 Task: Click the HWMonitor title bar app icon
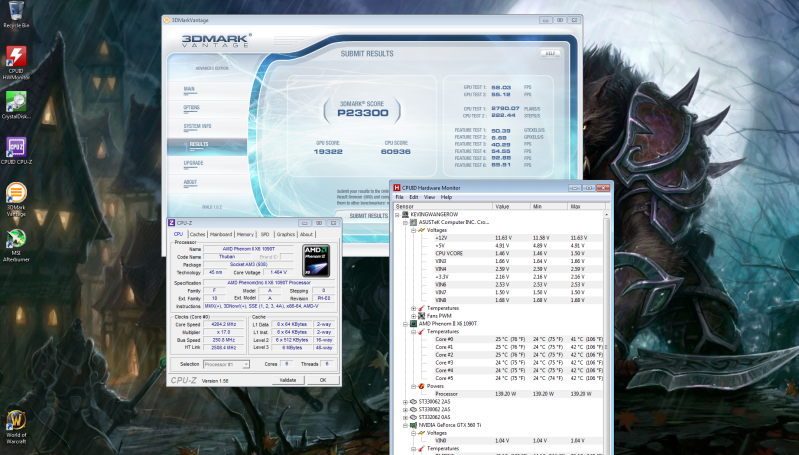(397, 188)
